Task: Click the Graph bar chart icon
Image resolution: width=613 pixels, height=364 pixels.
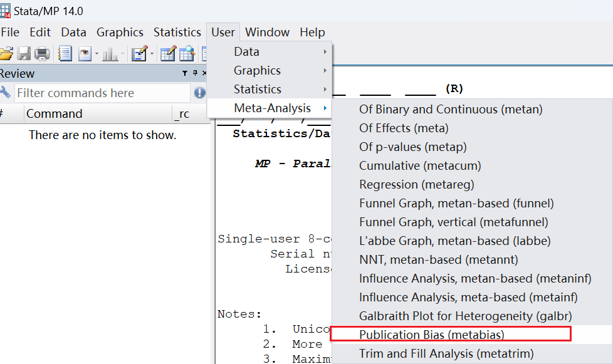Action: [110, 53]
